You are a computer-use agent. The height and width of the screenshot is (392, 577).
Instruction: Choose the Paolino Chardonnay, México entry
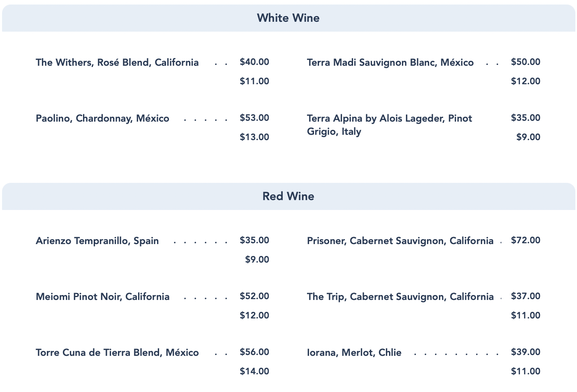[x=102, y=118]
